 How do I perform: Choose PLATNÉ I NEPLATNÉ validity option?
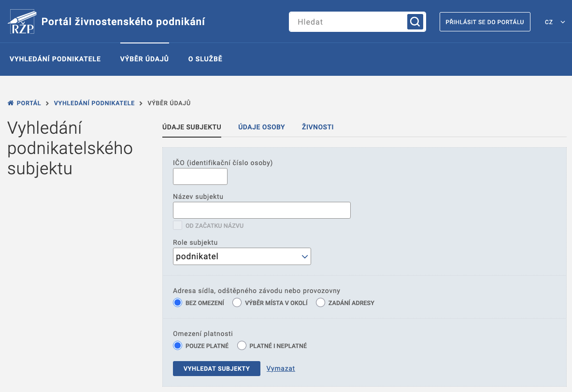click(x=242, y=345)
